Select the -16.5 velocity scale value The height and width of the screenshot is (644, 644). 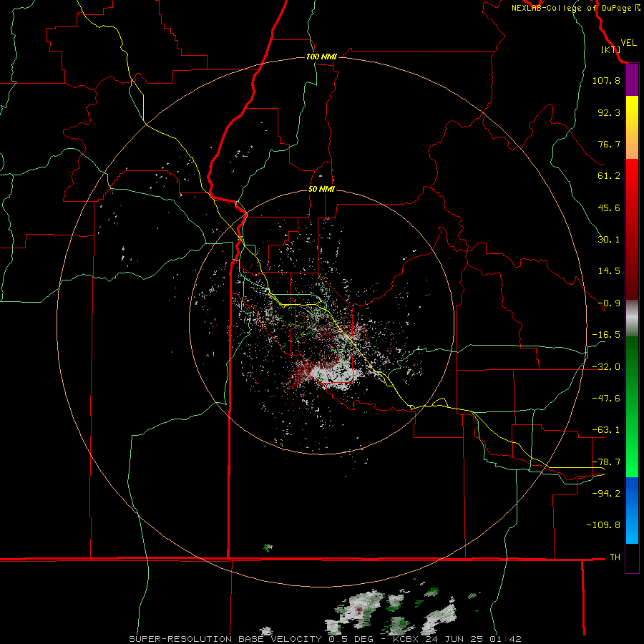[x=606, y=335]
